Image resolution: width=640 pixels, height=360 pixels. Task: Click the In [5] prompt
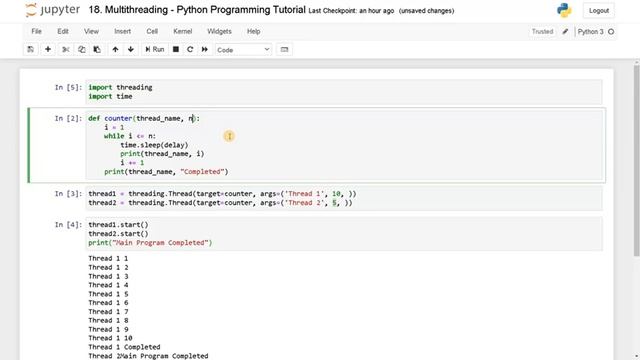click(68, 87)
